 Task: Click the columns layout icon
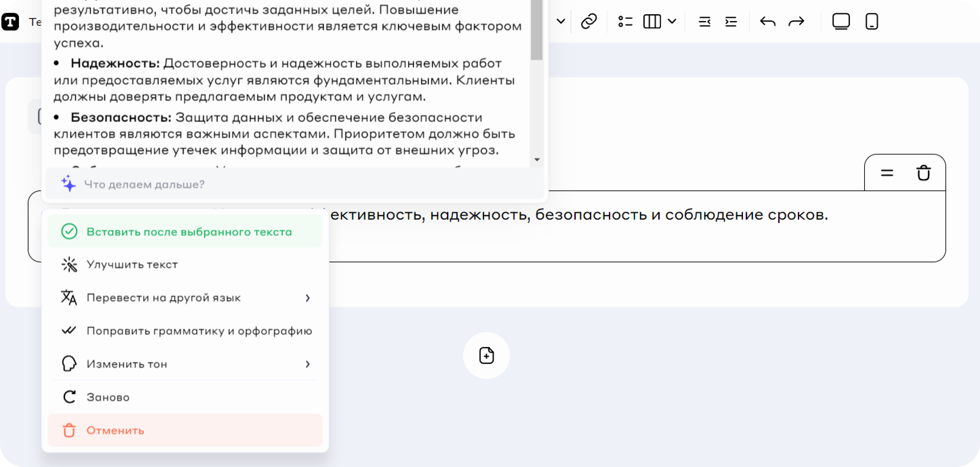click(x=652, y=21)
